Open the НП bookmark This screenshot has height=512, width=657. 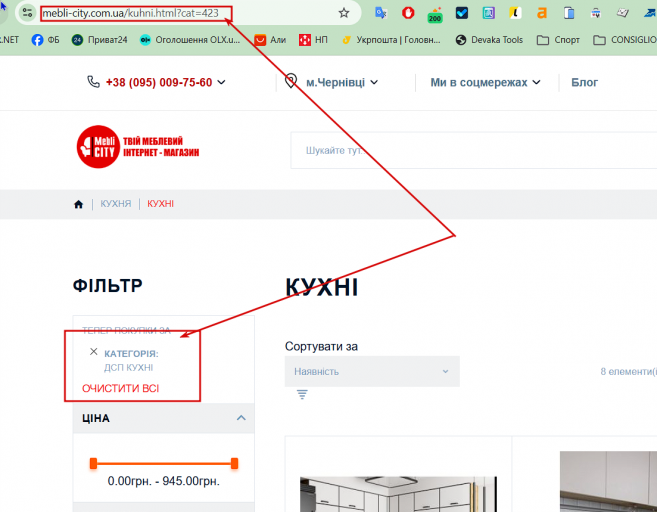313,40
